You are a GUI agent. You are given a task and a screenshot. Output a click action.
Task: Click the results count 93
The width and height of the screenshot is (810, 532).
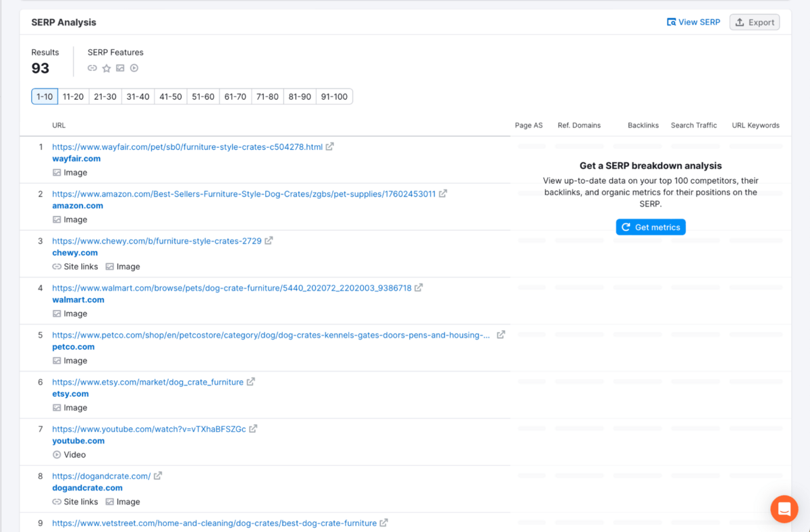40,68
